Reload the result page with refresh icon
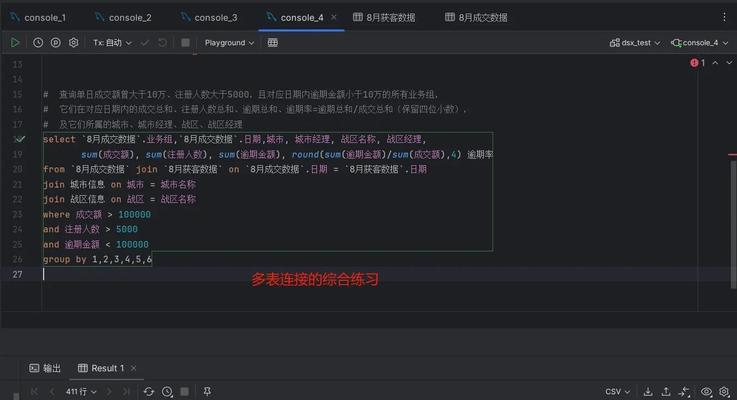This screenshot has height=400, width=737. click(x=149, y=392)
